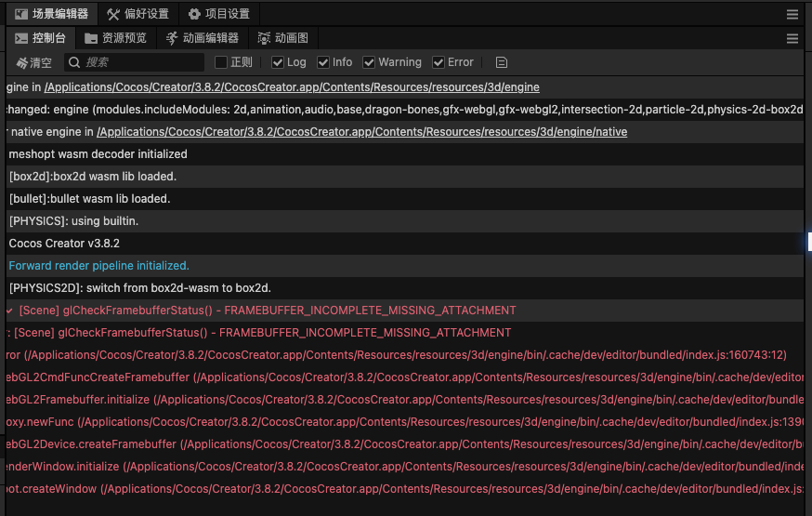
Task: Enable the 正则 regex checkbox
Action: pos(221,62)
